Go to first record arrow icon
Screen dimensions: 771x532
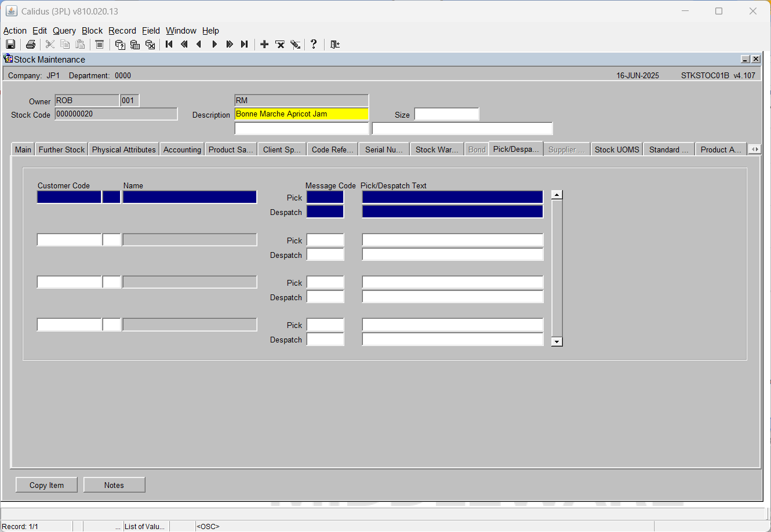(169, 45)
